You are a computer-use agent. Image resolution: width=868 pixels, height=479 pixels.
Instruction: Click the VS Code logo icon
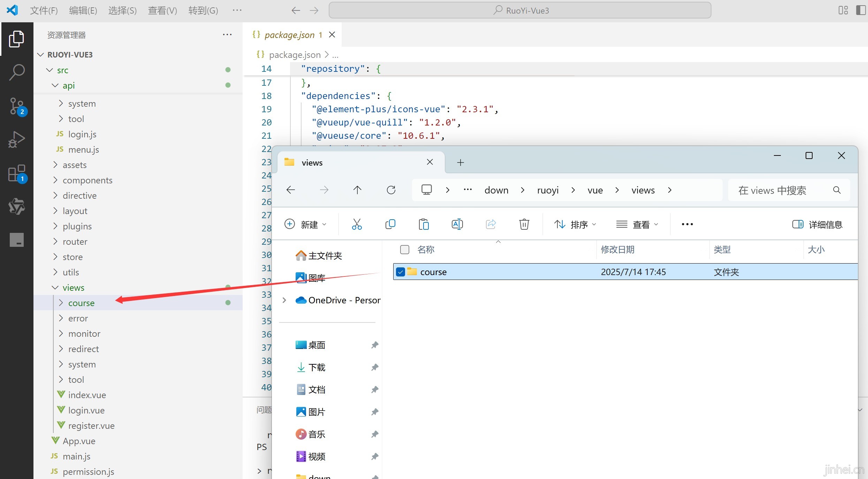[12, 10]
